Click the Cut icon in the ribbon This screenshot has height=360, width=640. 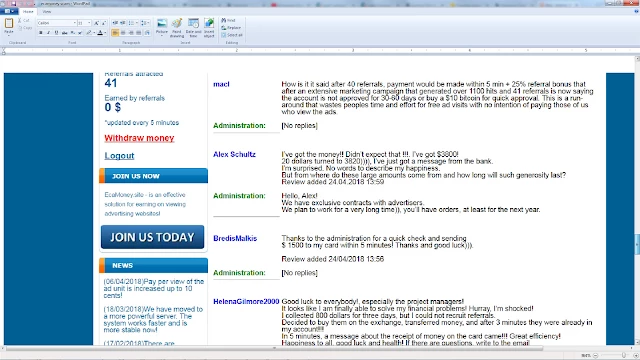20,20
